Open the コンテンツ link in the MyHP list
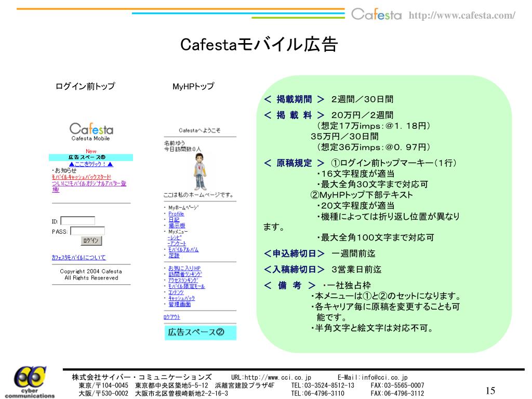532x399 pixels. point(176,292)
